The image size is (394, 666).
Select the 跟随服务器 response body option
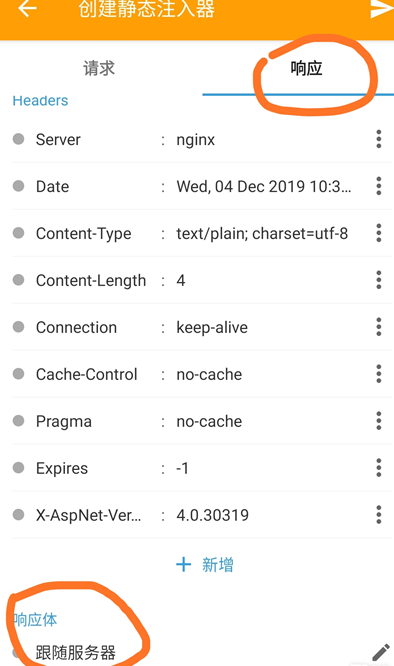pyautogui.click(x=76, y=652)
